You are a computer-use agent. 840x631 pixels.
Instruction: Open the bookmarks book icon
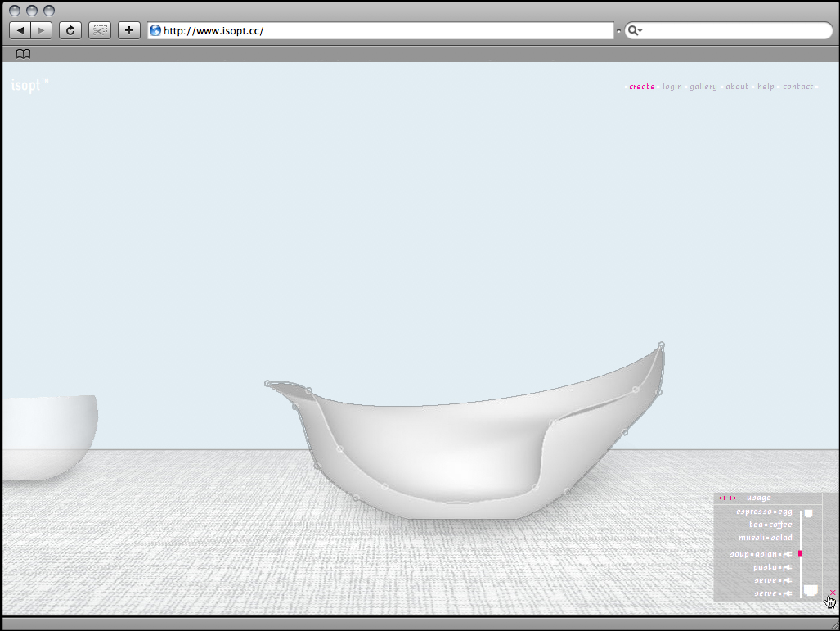click(23, 54)
